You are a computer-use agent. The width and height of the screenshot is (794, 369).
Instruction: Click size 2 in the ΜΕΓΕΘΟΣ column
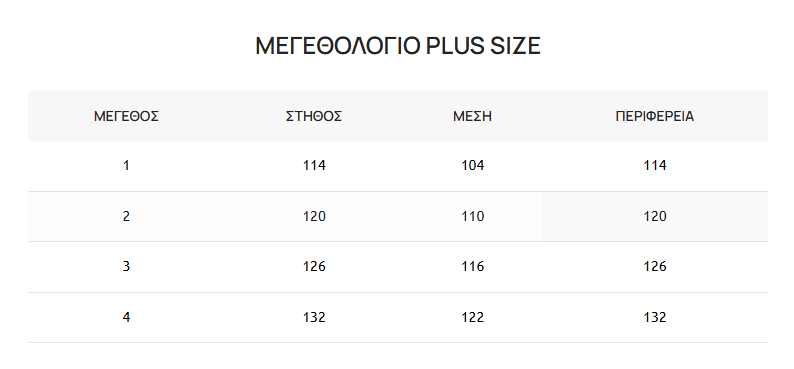pyautogui.click(x=126, y=216)
